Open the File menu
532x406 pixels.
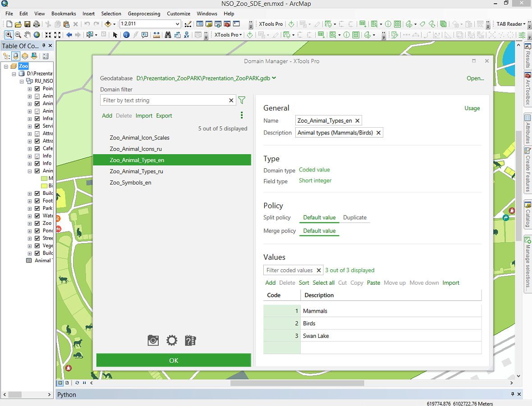(9, 14)
